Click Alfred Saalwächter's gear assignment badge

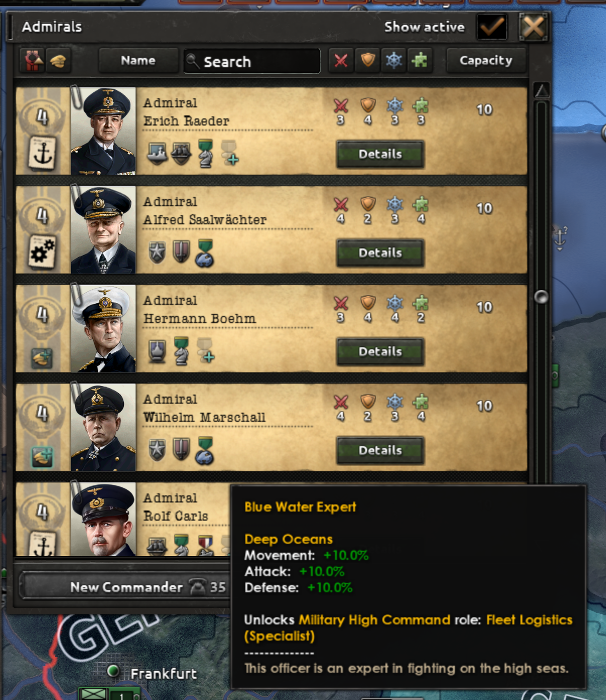coord(42,250)
